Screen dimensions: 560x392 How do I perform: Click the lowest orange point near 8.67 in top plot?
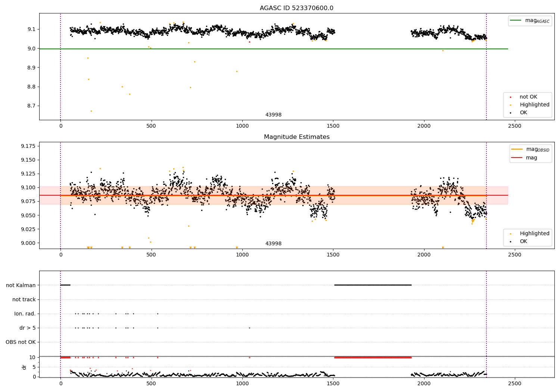(x=91, y=111)
